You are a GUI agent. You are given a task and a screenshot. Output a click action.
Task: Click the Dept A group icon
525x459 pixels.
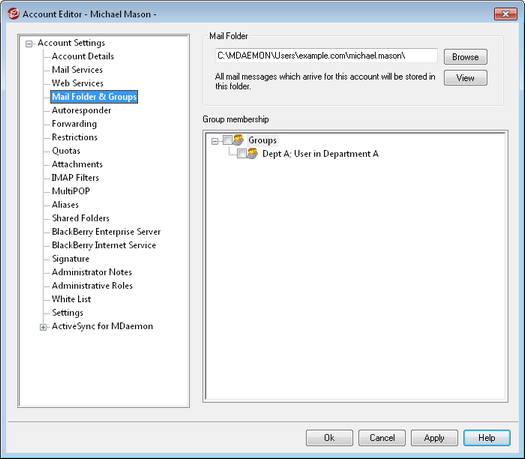coord(252,154)
